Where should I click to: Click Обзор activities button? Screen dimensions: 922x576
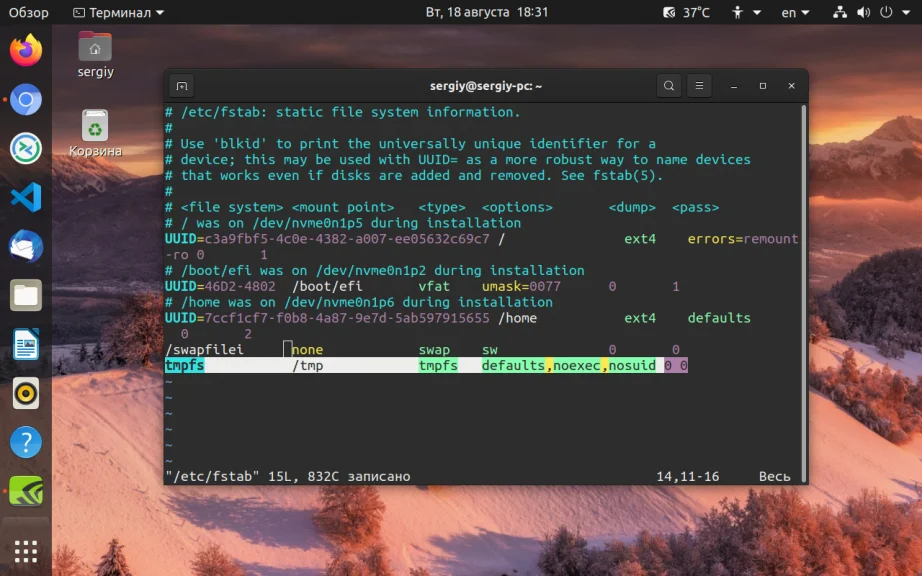coord(28,12)
